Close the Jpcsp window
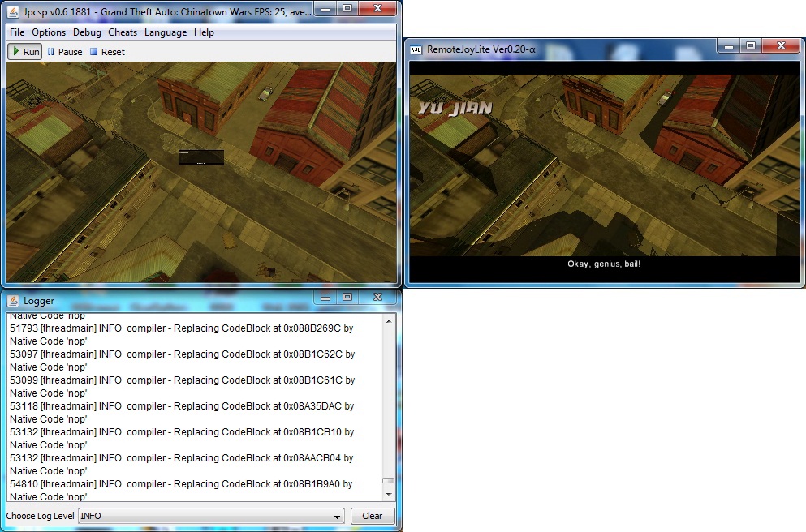 click(x=377, y=8)
